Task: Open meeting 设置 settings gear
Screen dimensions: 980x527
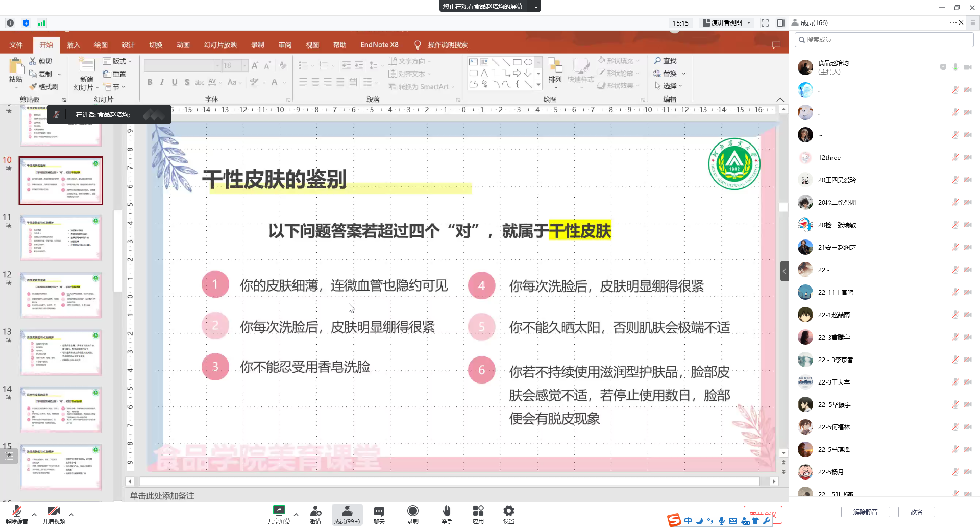Action: [508, 511]
